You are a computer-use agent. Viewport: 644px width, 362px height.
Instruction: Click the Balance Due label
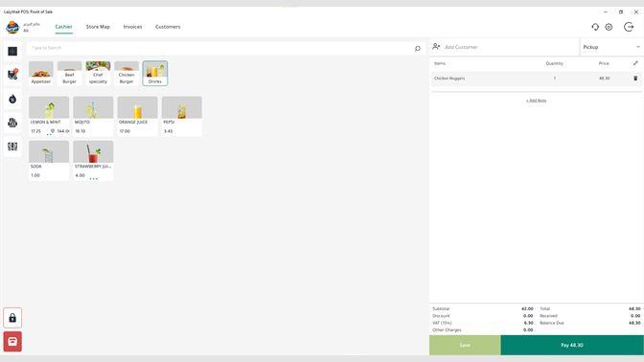[x=552, y=323]
